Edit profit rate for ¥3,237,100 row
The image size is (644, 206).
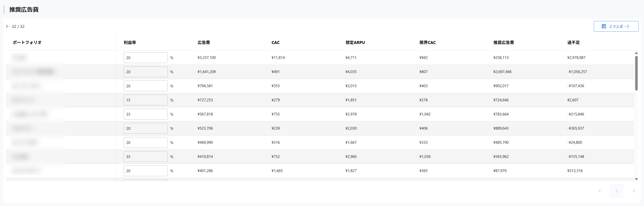click(x=146, y=58)
